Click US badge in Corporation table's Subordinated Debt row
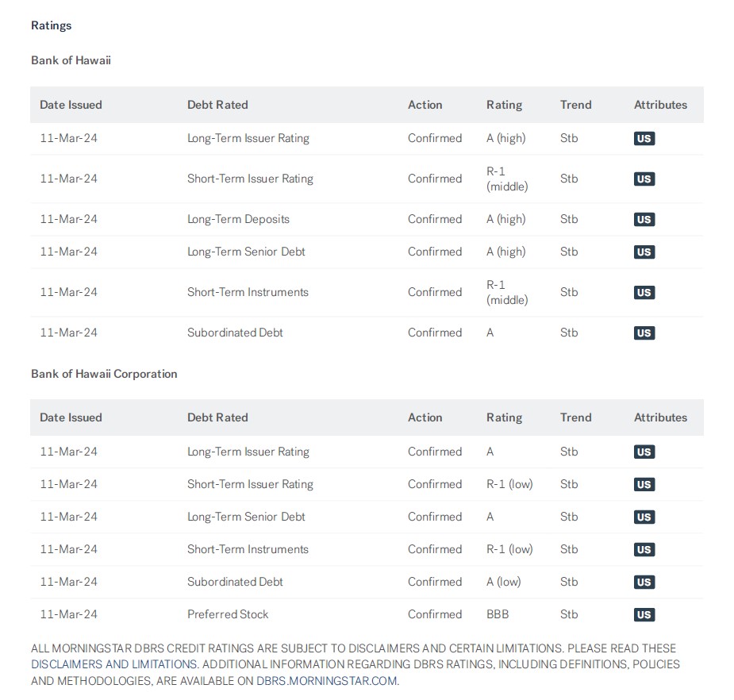This screenshot has height=700, width=734. (x=644, y=582)
